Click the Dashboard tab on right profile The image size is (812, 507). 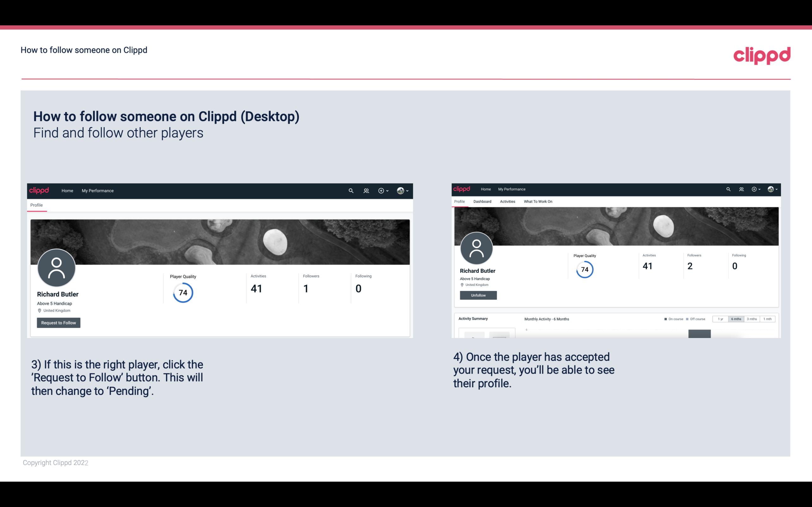click(x=482, y=202)
